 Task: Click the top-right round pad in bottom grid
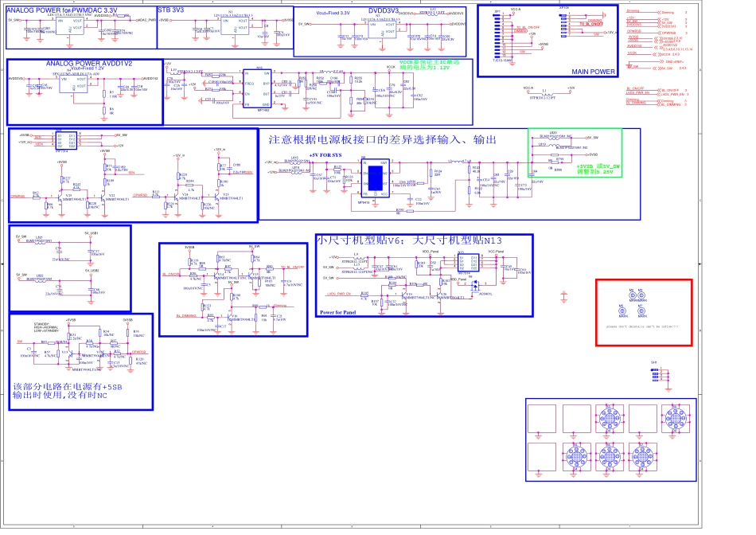(x=676, y=418)
